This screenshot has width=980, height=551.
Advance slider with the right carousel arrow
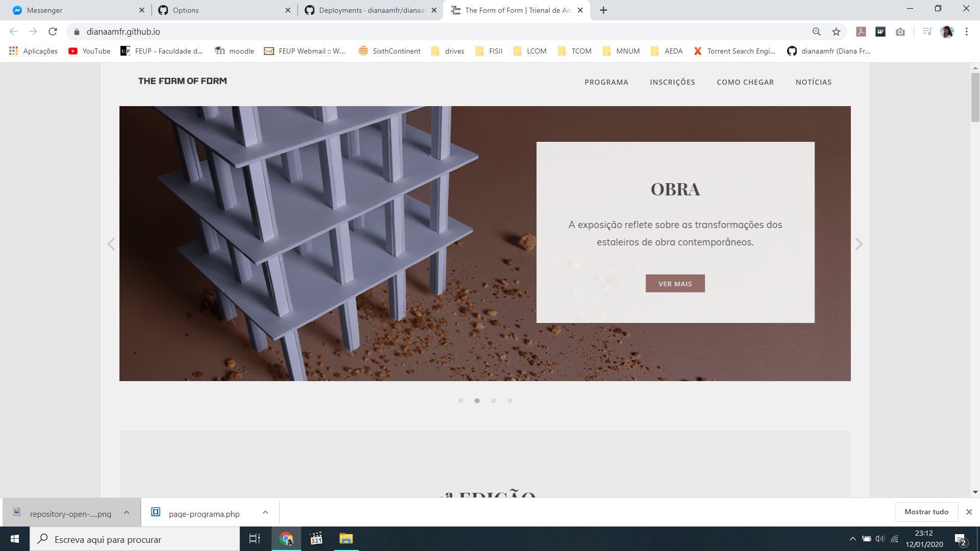[x=859, y=244]
